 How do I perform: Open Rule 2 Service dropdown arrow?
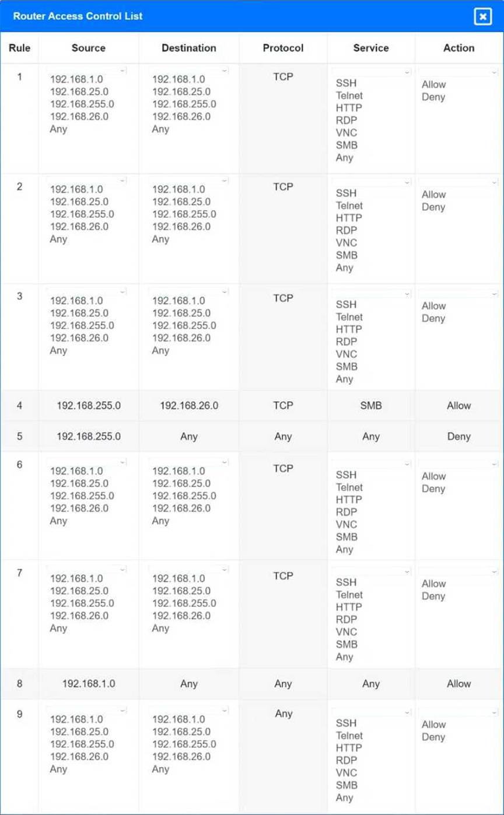click(x=407, y=182)
